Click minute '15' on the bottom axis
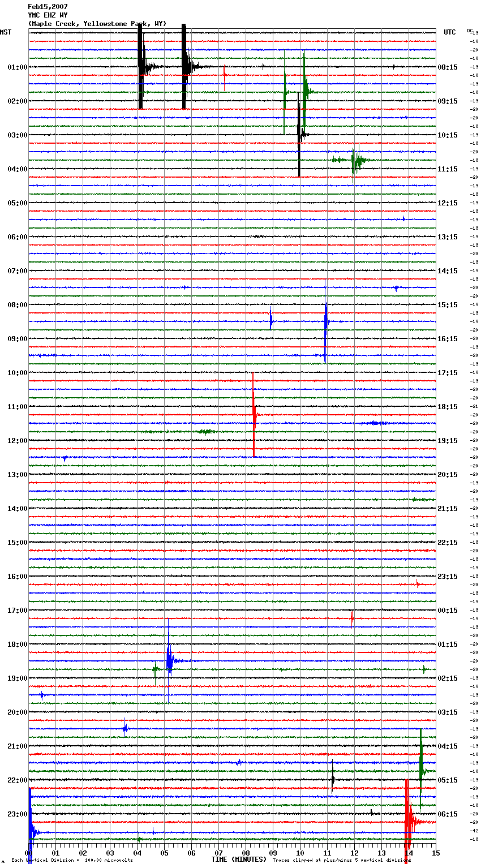 [x=435, y=853]
